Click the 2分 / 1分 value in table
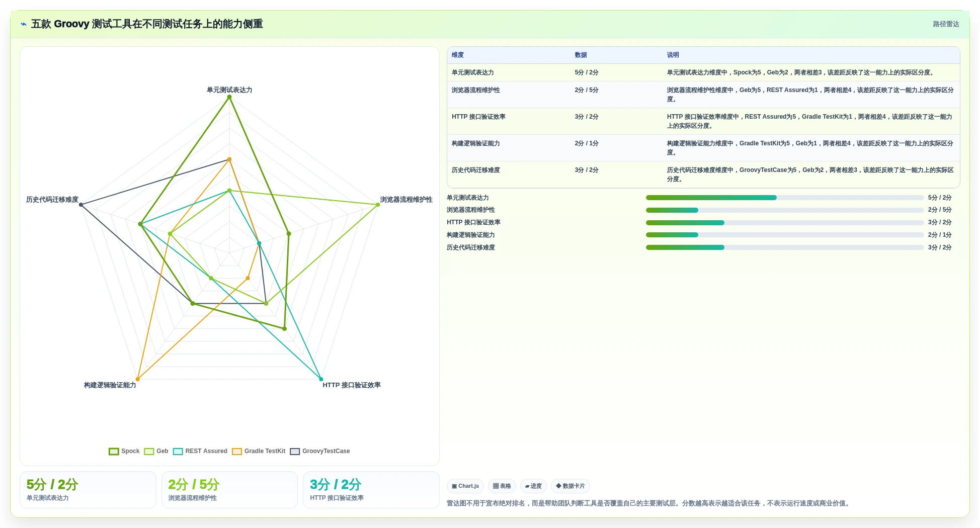 [x=587, y=143]
